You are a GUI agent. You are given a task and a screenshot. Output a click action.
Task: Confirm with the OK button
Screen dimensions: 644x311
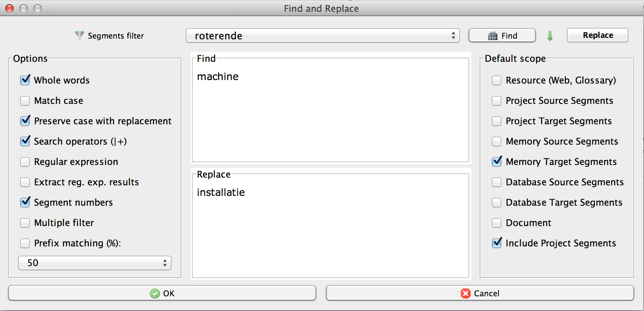(162, 293)
